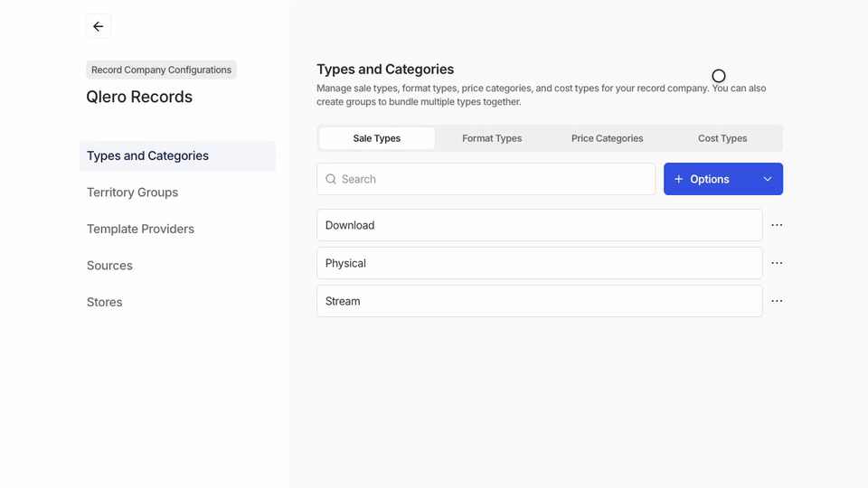The height and width of the screenshot is (488, 868).
Task: Select the Download sale type row
Action: click(539, 225)
